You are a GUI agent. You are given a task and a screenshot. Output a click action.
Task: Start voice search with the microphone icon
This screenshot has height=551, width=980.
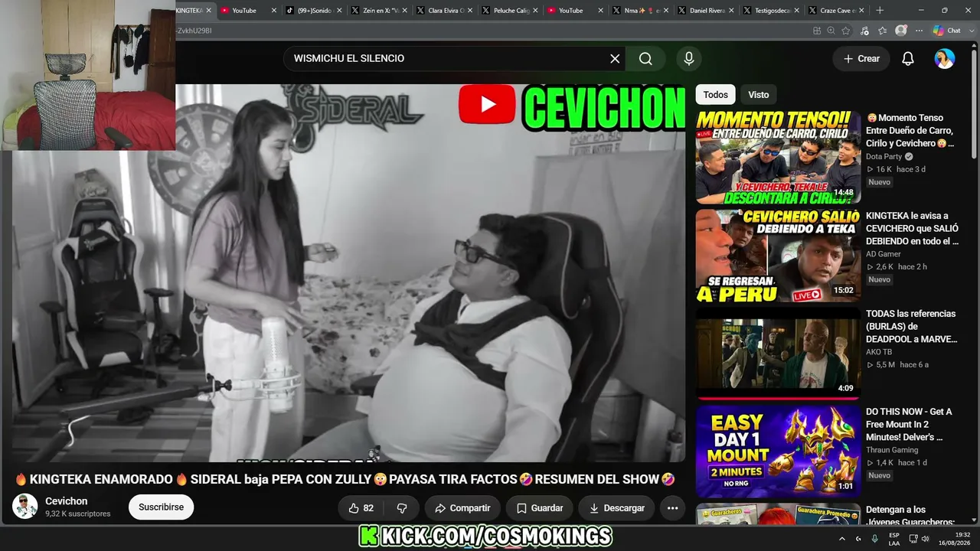pyautogui.click(x=689, y=59)
